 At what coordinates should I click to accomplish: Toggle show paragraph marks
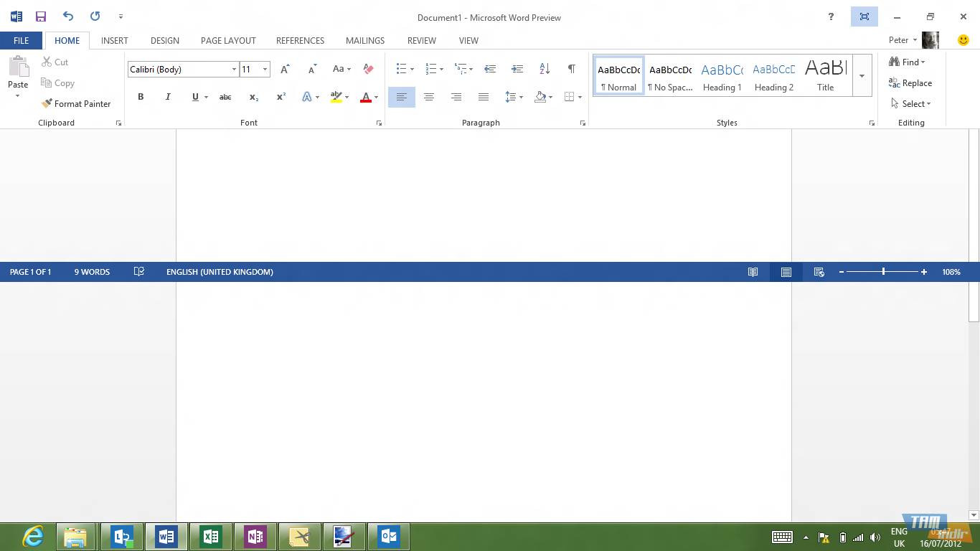572,70
